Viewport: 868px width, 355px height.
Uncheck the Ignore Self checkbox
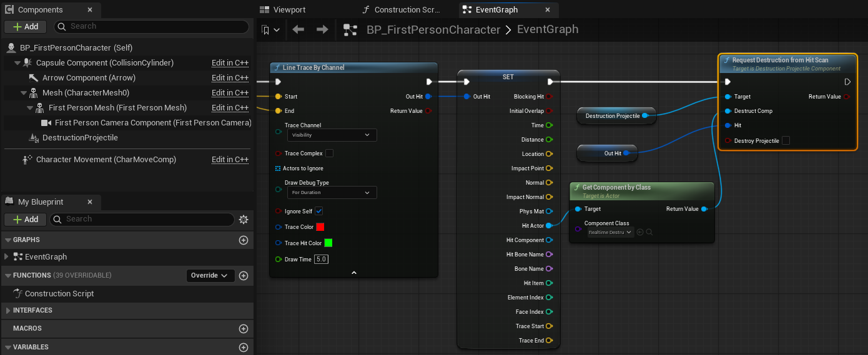318,212
